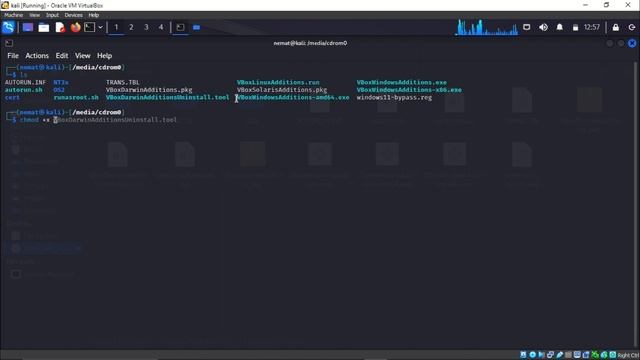Launch Firefox from the Kali panel
This screenshot has width=640, height=360.
pyautogui.click(x=76, y=27)
